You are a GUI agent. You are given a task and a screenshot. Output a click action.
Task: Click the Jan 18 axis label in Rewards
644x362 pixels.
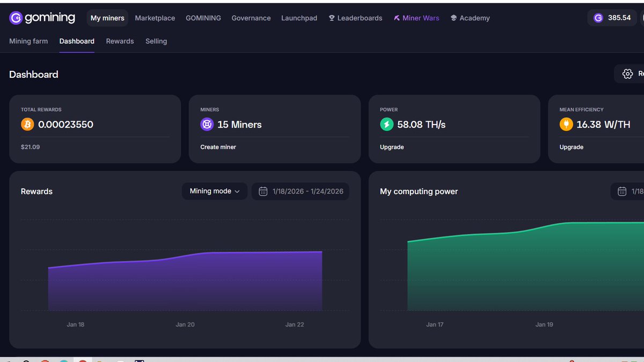75,324
